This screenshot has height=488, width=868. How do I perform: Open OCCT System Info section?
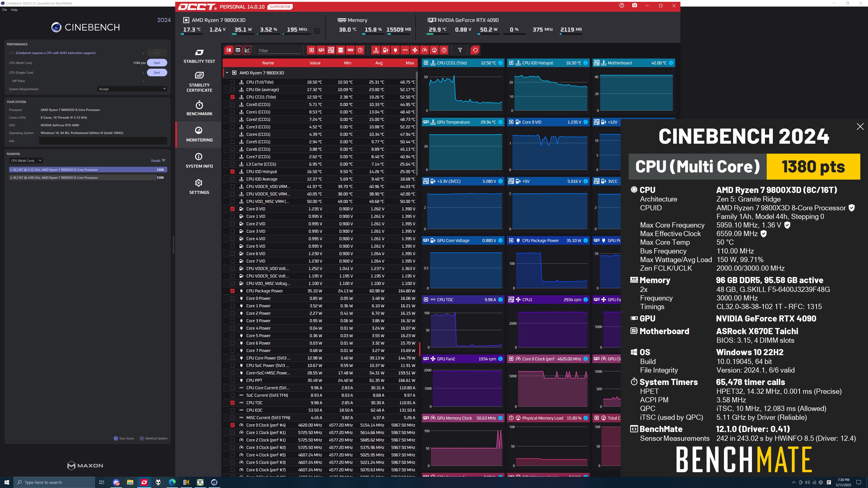point(199,161)
